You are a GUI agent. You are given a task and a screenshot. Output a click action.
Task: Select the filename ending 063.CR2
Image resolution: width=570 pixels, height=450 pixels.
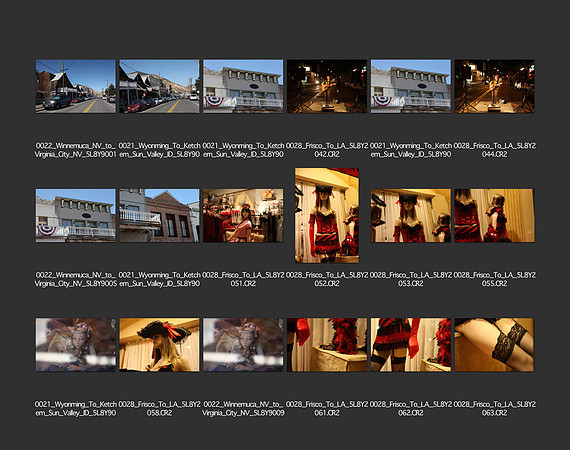point(494,409)
